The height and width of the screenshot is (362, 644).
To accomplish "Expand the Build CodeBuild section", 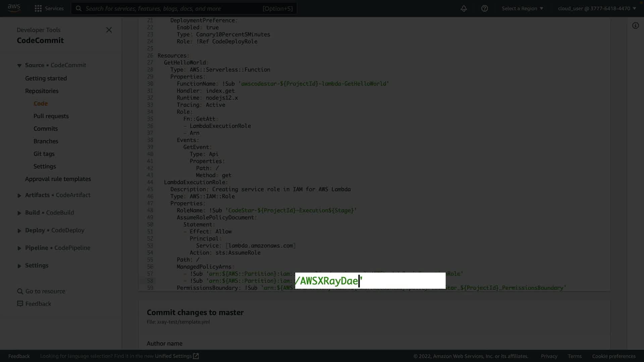I will coord(19,213).
